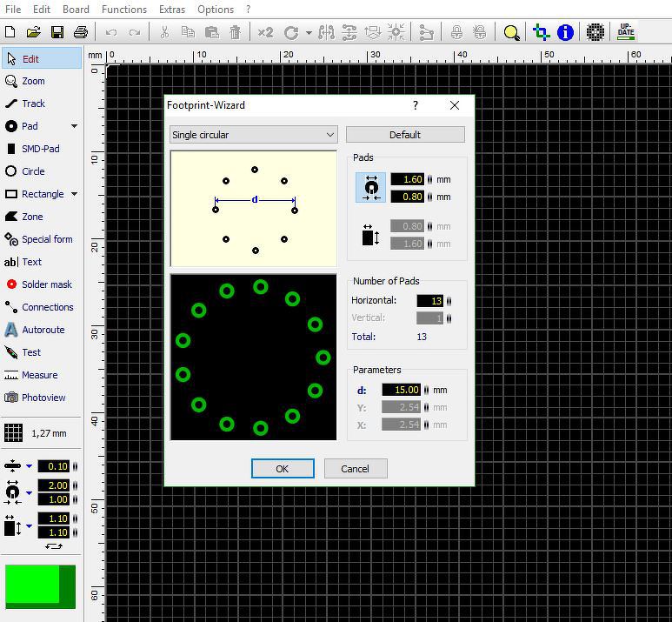Open the Functions menu
The height and width of the screenshot is (622, 672).
click(x=124, y=9)
